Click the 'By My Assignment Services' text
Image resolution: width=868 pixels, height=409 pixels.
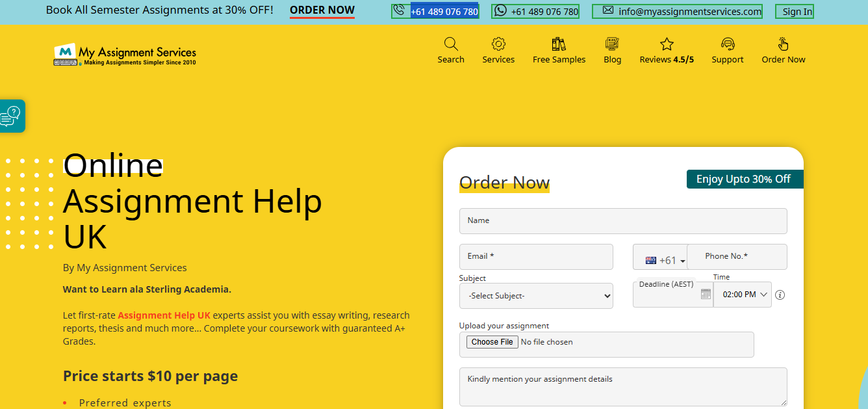point(125,268)
